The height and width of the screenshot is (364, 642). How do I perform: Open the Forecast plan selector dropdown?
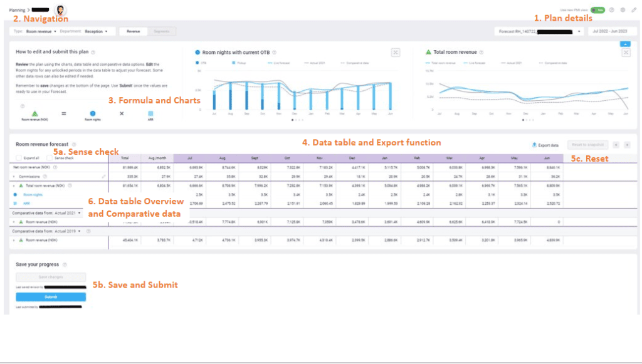coord(539,31)
